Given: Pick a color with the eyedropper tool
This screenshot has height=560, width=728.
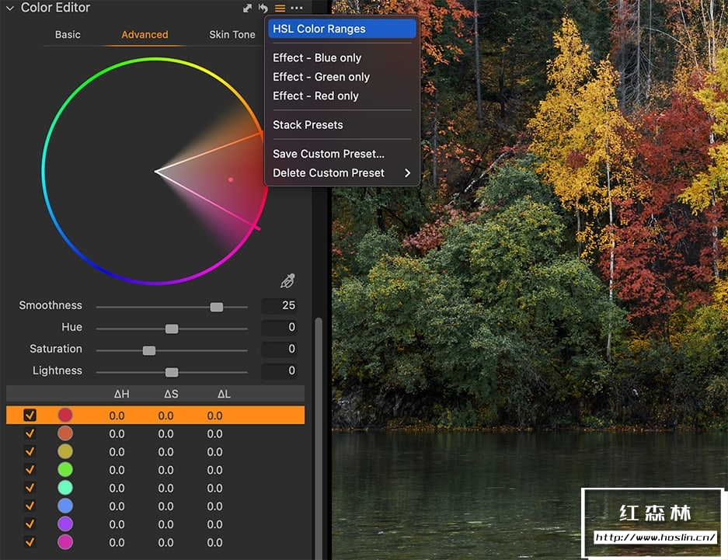Looking at the screenshot, I should (287, 281).
